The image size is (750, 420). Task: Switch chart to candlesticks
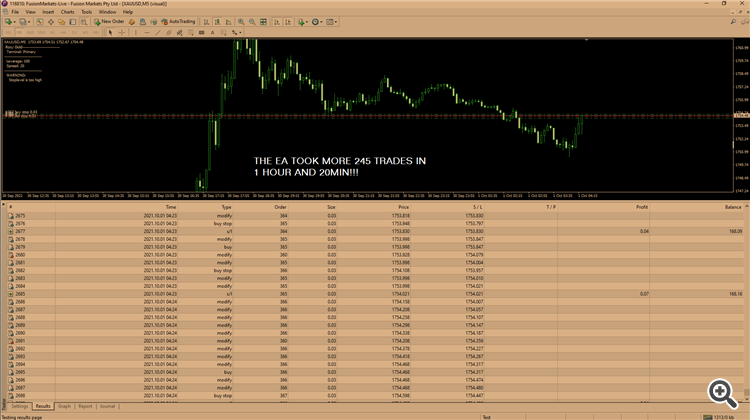click(217, 22)
